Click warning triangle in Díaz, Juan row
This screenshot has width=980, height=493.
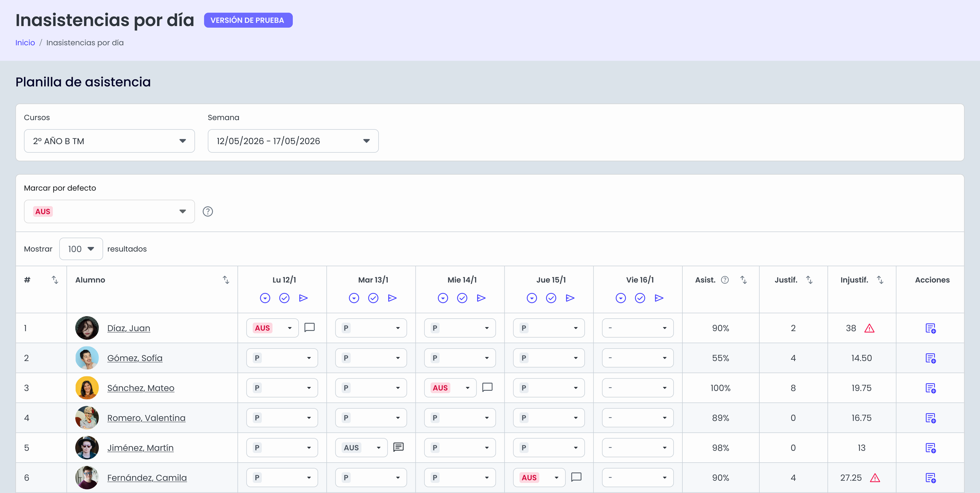[869, 328]
